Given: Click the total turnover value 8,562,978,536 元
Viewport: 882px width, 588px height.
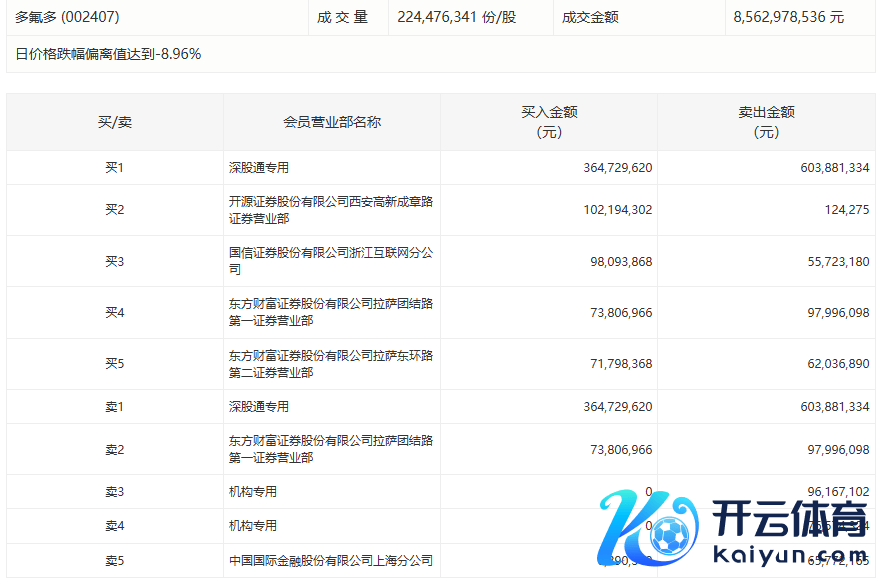Looking at the screenshot, I should pos(788,17).
